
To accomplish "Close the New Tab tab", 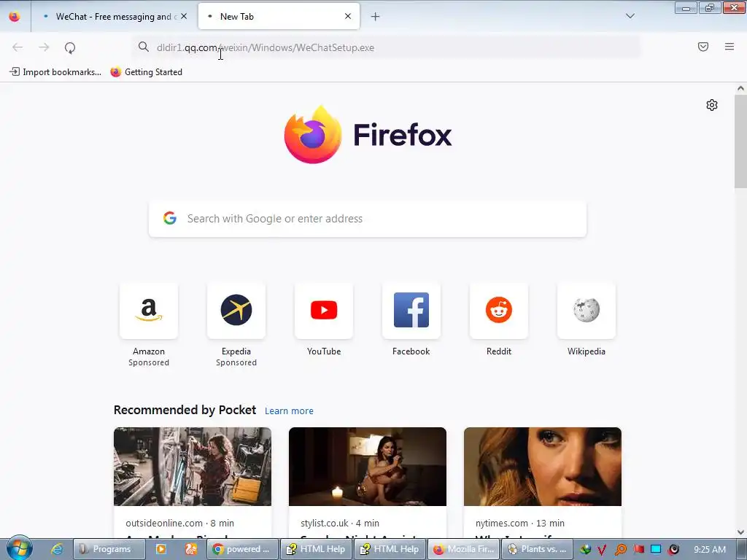I will 348,16.
